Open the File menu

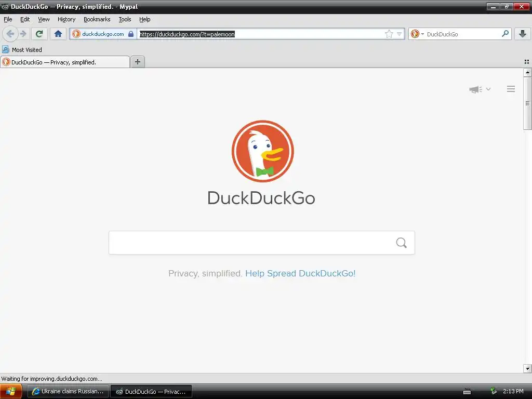[8, 19]
